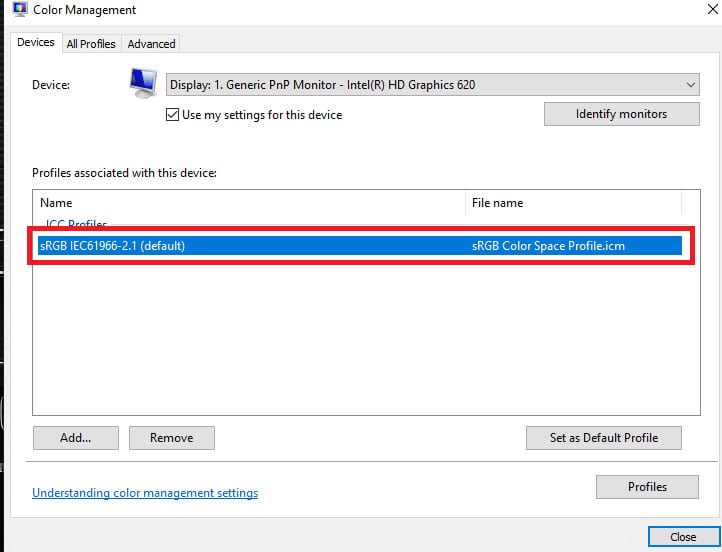This screenshot has height=552, width=722.
Task: Open Understanding color management settings link
Action: tap(145, 493)
